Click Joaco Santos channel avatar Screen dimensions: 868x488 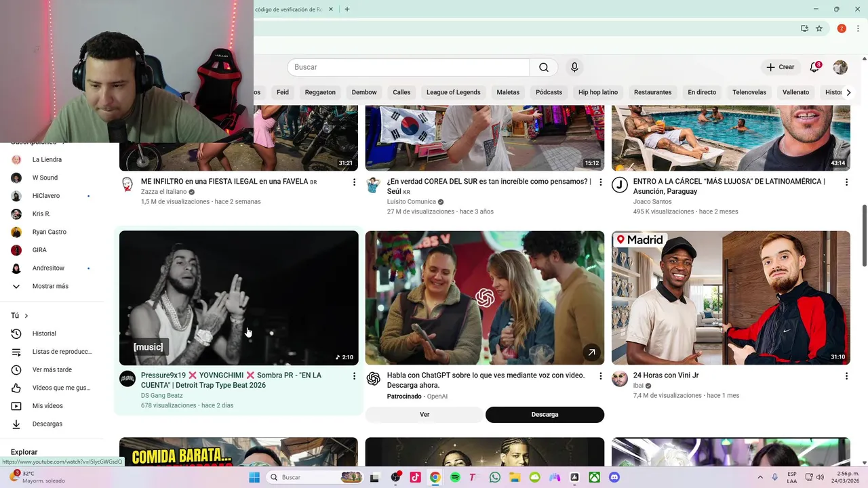[x=620, y=185]
